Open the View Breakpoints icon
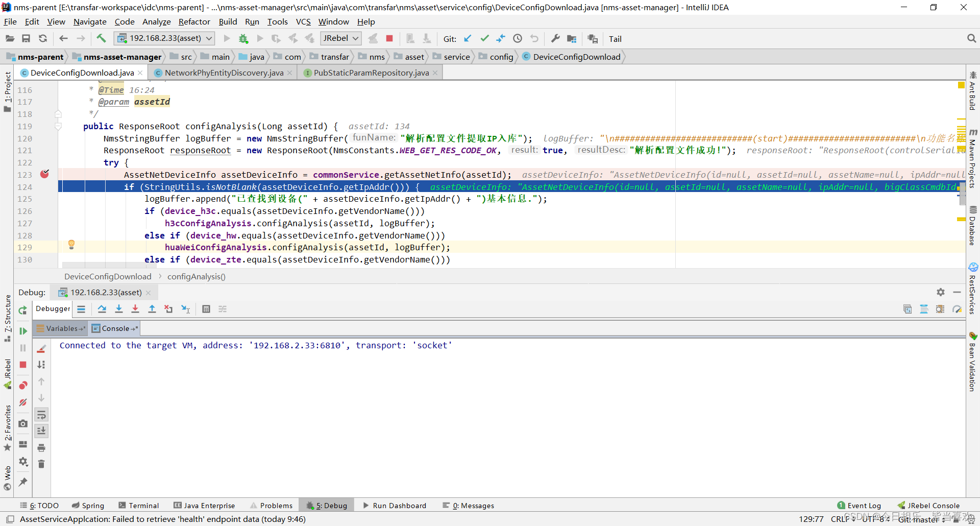Viewport: 980px width, 526px height. coord(23,385)
